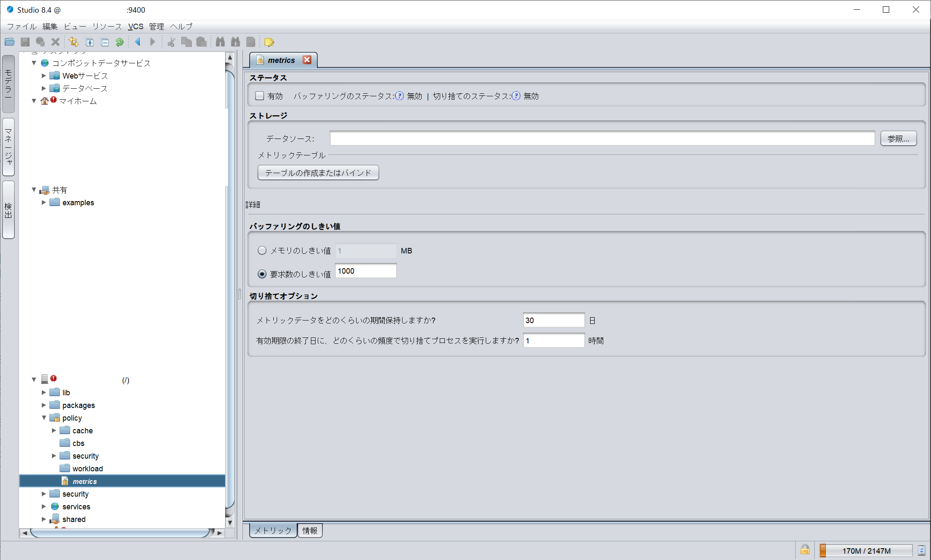Switch to the 情報 bottom tab
Image resolution: width=931 pixels, height=560 pixels.
coord(310,530)
